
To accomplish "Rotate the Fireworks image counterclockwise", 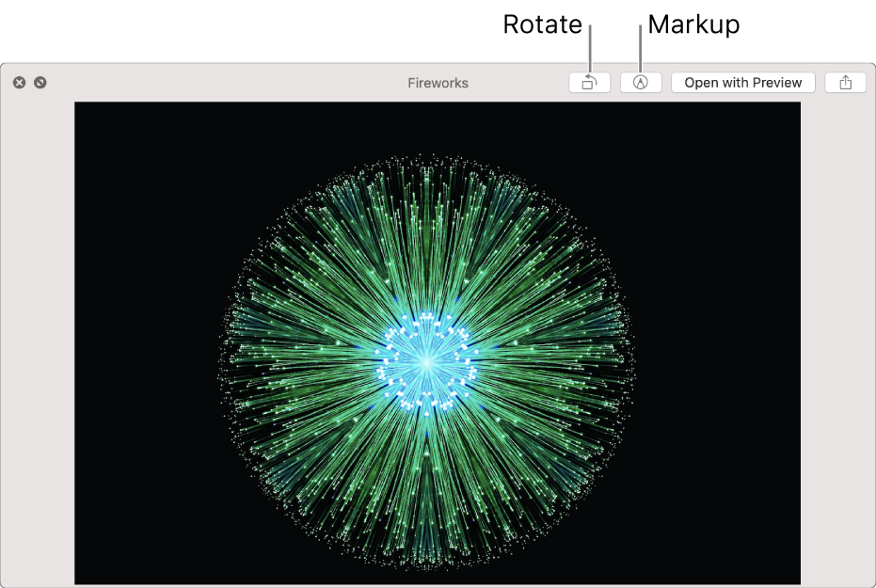I will coord(589,82).
